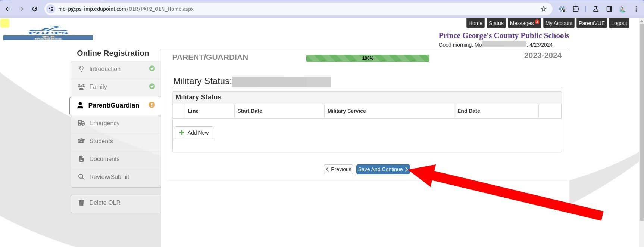This screenshot has height=247, width=644.
Task: Click the browser back arrow
Action: click(x=8, y=9)
